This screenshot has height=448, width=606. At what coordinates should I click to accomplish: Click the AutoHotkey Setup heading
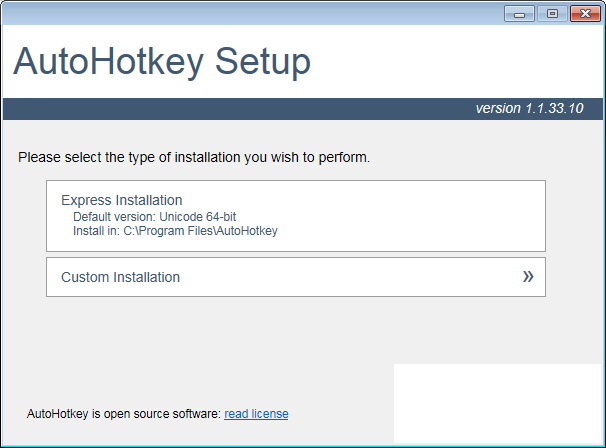(162, 62)
